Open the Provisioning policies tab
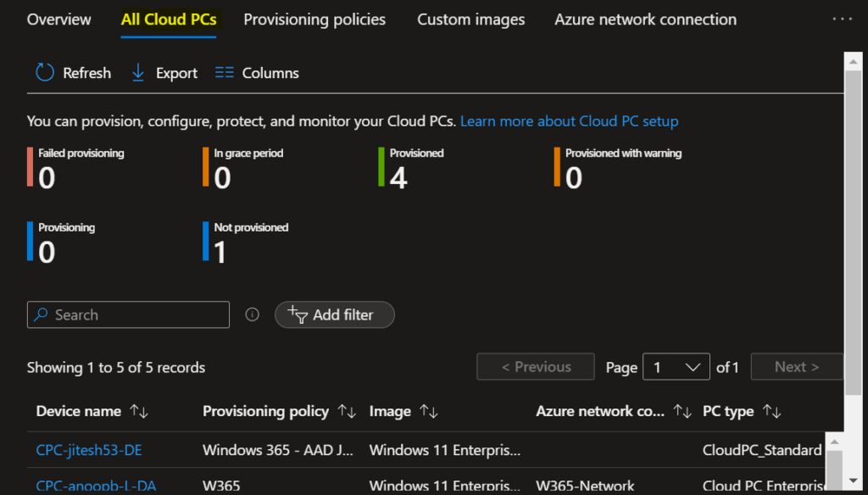Viewport: 868px width, 495px height. 314,19
